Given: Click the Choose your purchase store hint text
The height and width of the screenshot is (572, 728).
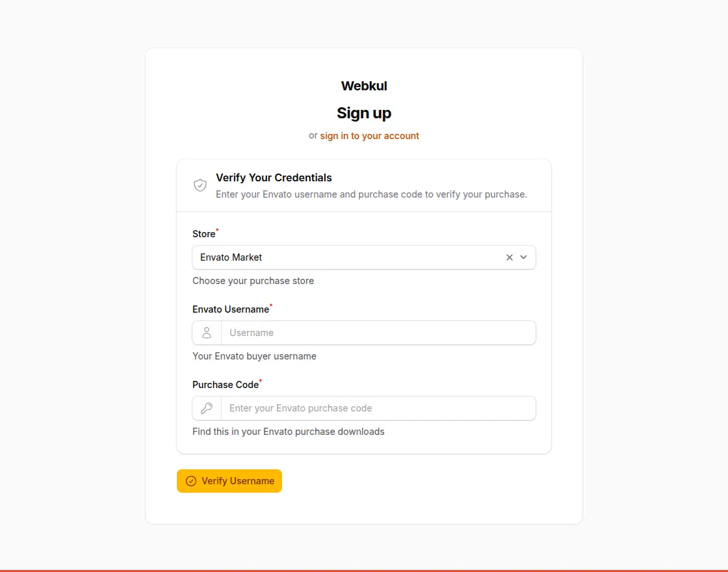Looking at the screenshot, I should tap(253, 280).
